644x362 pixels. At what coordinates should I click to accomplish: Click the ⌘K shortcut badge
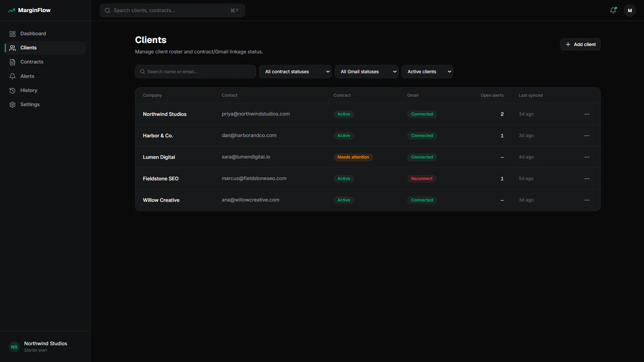(234, 10)
